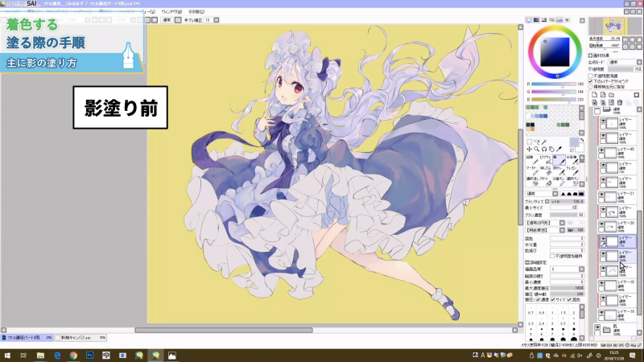Choose the マーカー marker tool
Screen dimensions: 644x362
532,171
